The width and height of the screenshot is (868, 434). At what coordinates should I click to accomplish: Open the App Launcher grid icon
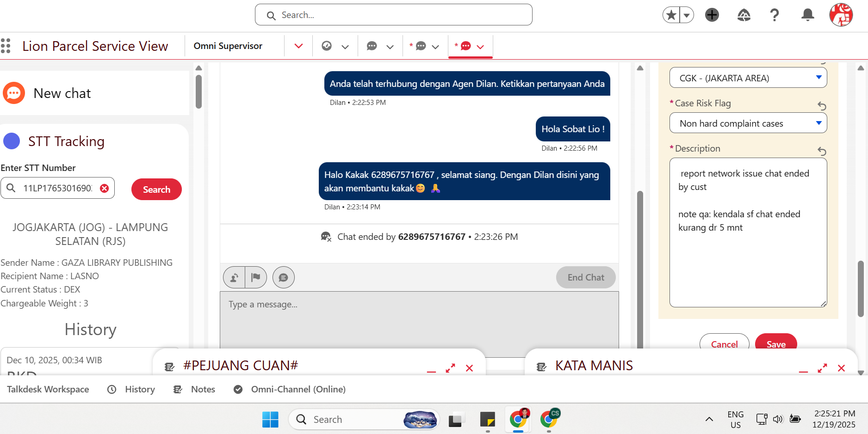pyautogui.click(x=6, y=46)
